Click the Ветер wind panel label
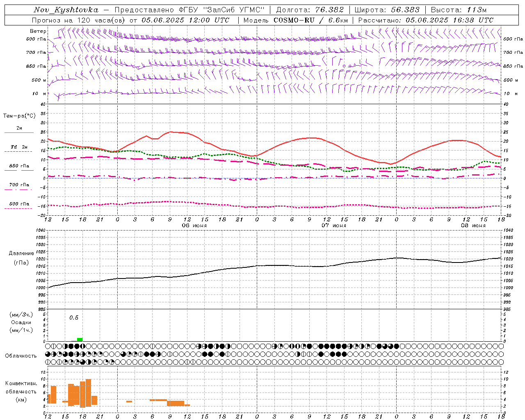 point(38,31)
